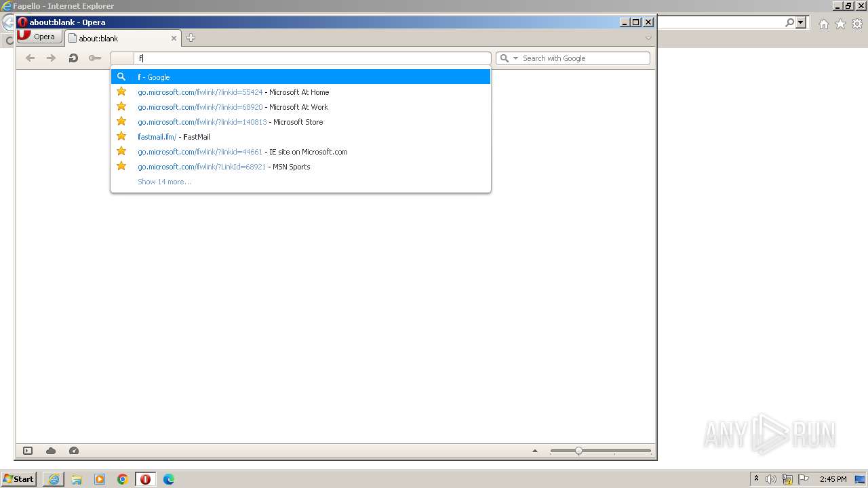The height and width of the screenshot is (488, 868).
Task: Open Google Chrome taskbar icon
Action: (x=123, y=479)
